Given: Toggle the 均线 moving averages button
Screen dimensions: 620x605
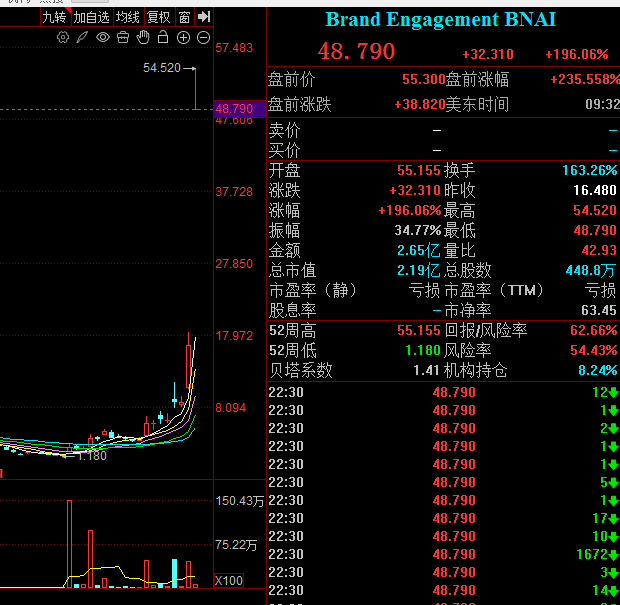Looking at the screenshot, I should tap(127, 17).
